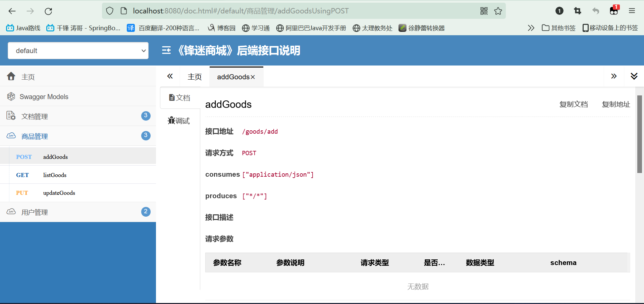Viewport: 644px width, 304px height.
Task: Click the schema column header
Action: [x=563, y=263]
